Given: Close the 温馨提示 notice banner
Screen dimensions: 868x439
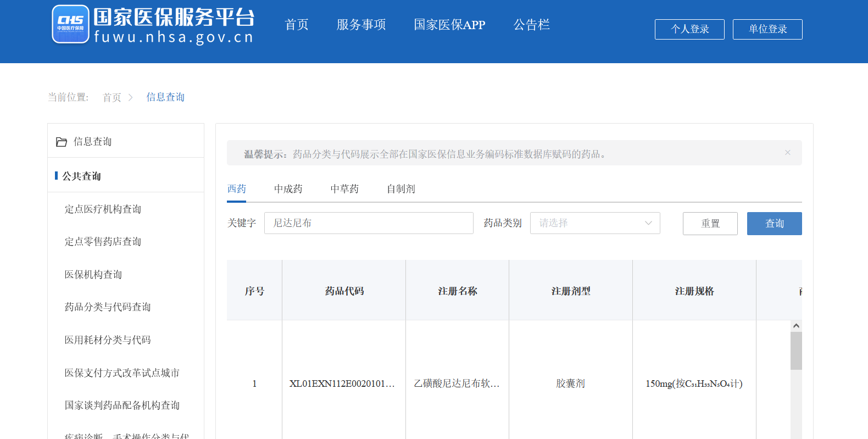Looking at the screenshot, I should [787, 153].
